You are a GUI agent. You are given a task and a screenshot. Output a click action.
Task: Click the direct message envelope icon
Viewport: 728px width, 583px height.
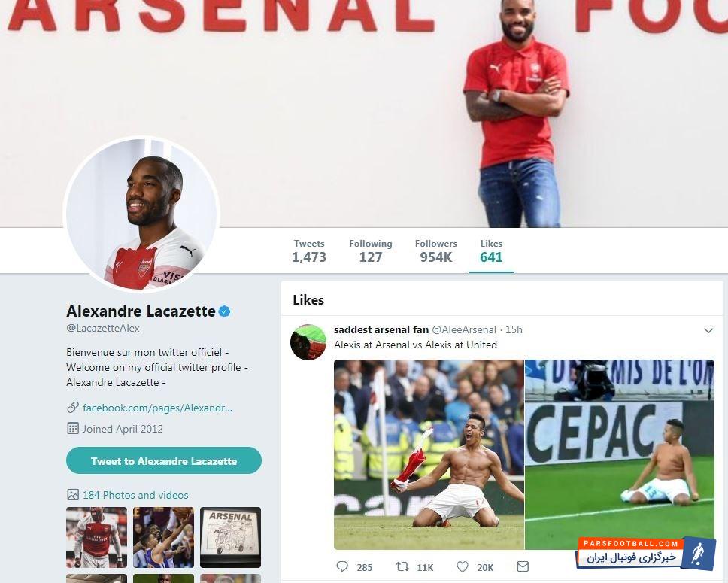(523, 566)
